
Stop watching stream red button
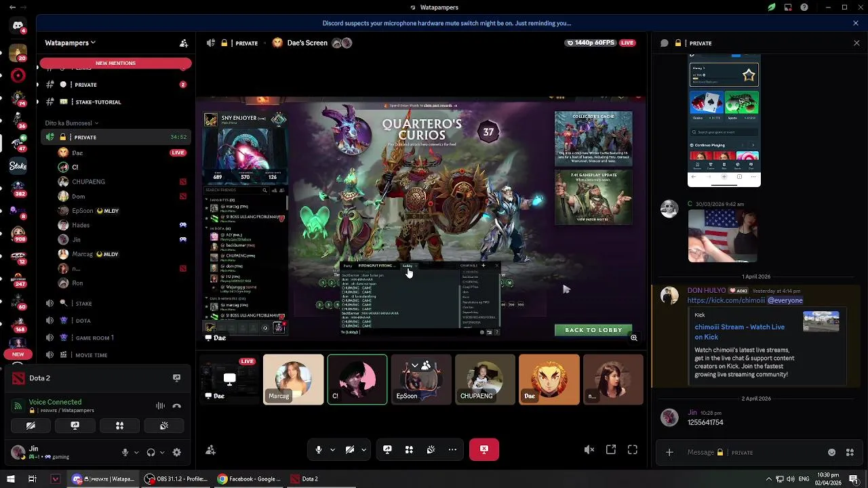(x=484, y=449)
